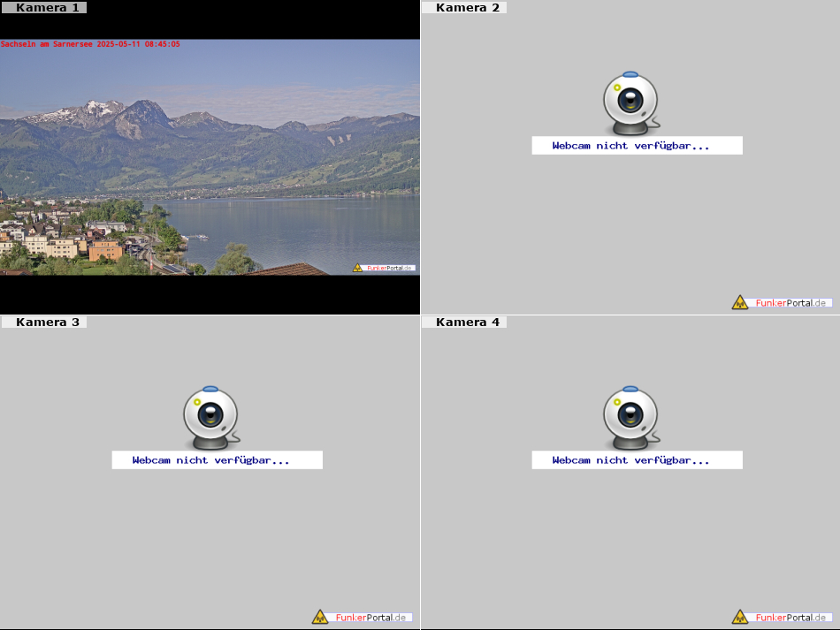Click the radio warning triangle icon in Kamera 2
The height and width of the screenshot is (630, 840).
click(x=740, y=302)
